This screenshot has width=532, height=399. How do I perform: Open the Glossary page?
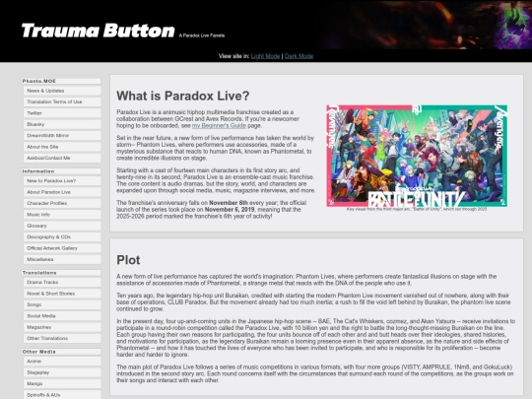(62, 226)
